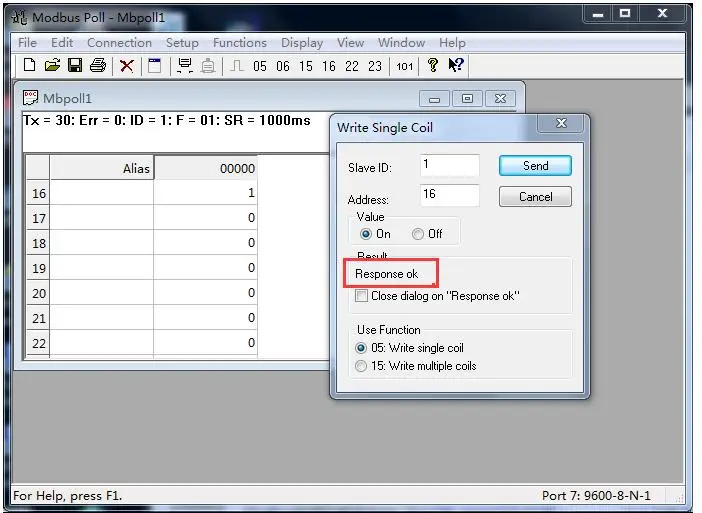Click row header 16 in the table
702x513 pixels.
tap(39, 193)
